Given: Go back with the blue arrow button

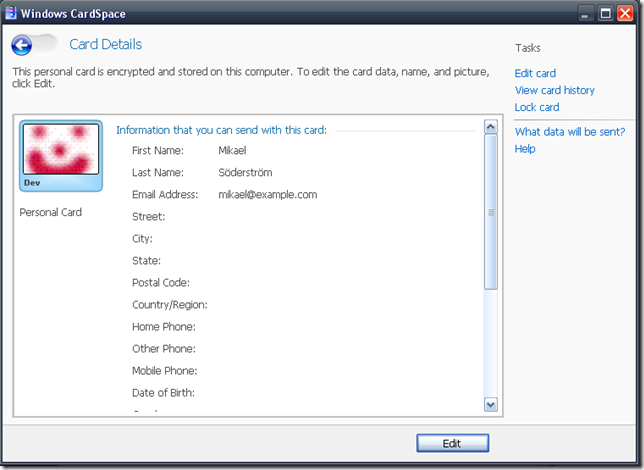Looking at the screenshot, I should coord(21,45).
